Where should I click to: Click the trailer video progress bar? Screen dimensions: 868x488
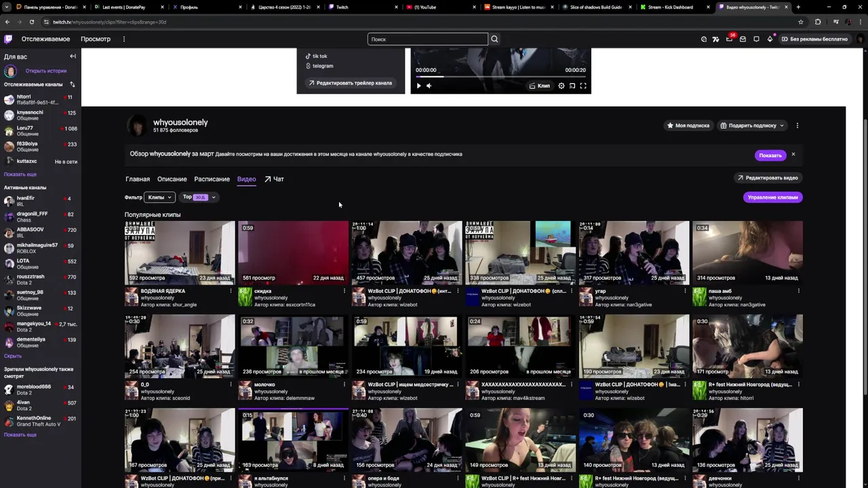[x=500, y=77]
